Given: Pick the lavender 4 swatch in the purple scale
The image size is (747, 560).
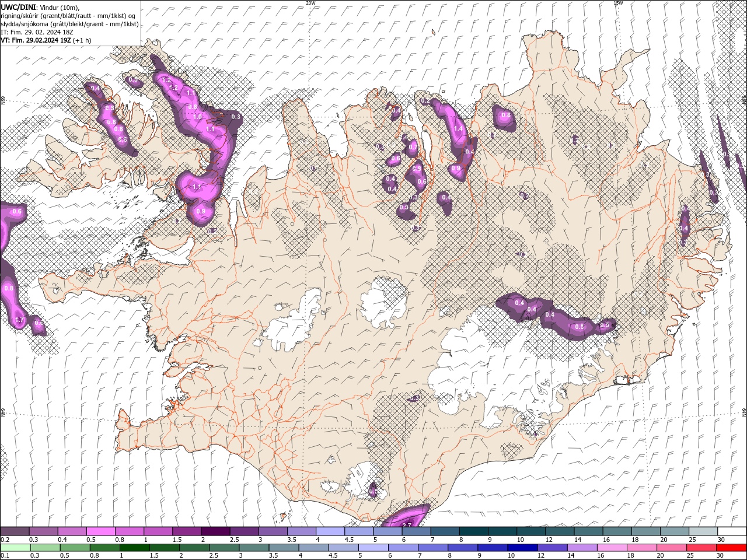Looking at the screenshot, I should tap(329, 531).
